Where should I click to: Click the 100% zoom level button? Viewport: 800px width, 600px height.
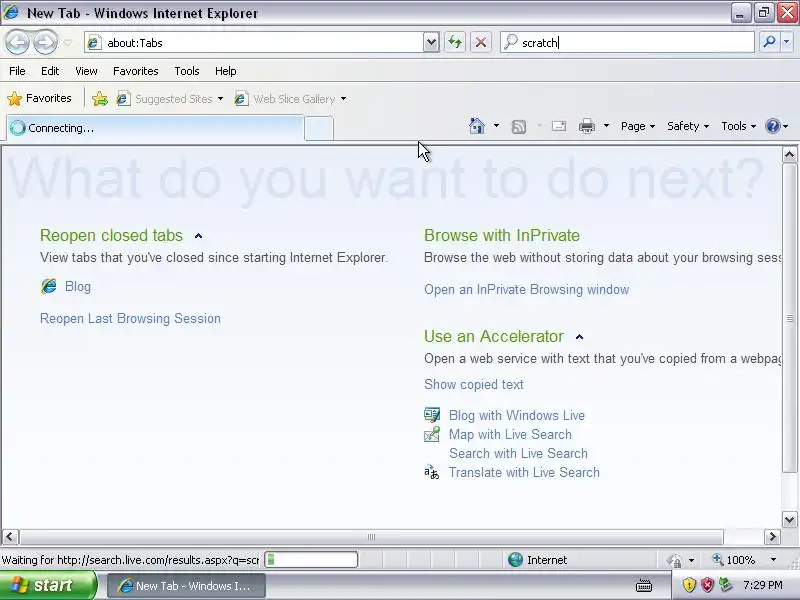[734, 560]
